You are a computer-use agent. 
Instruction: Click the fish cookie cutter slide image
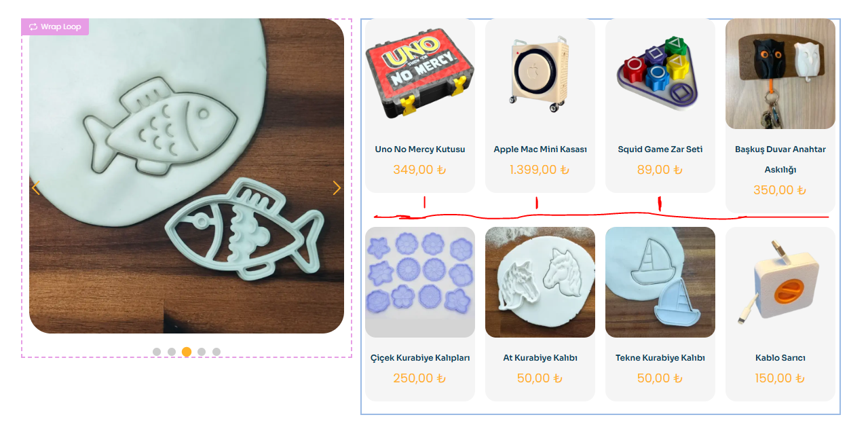[187, 176]
